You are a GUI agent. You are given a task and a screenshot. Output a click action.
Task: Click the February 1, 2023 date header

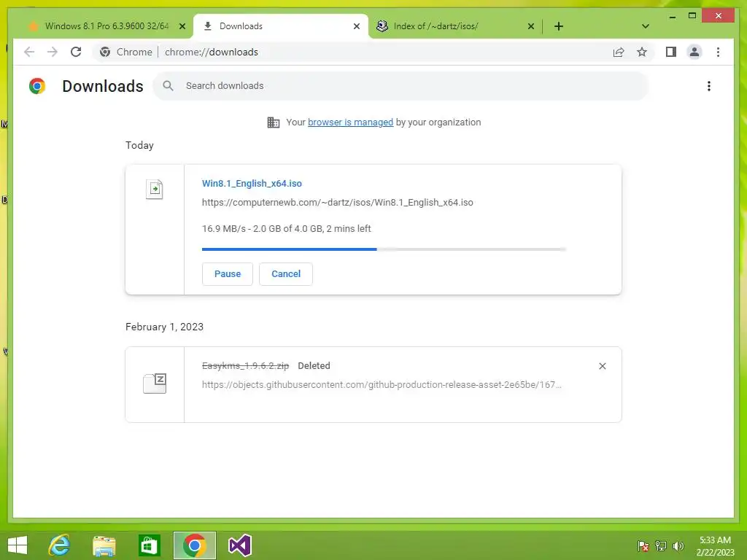coord(164,327)
